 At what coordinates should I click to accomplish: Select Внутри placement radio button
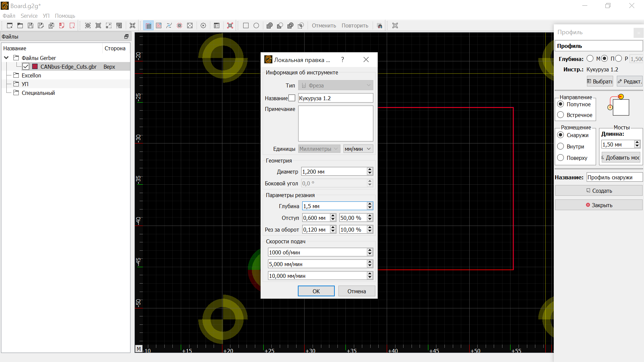(x=560, y=146)
